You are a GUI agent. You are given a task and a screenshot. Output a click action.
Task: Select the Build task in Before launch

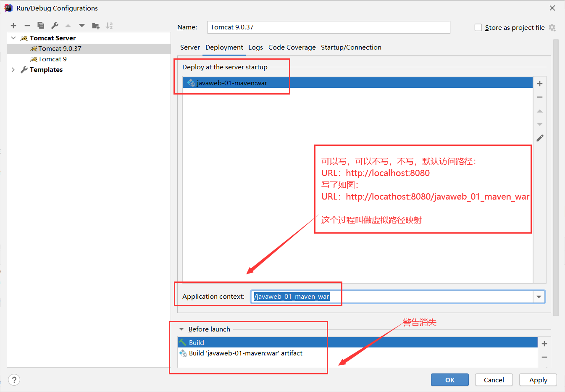357,342
